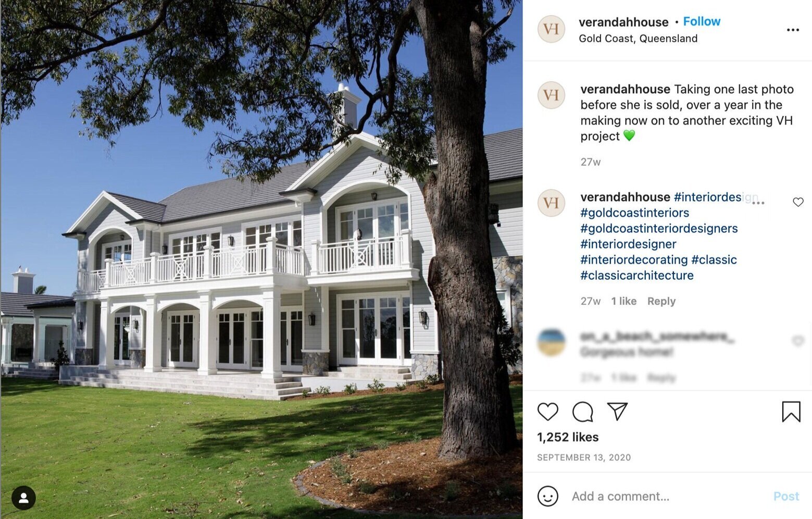Open the comment speech bubble icon
The width and height of the screenshot is (812, 519).
pos(582,412)
